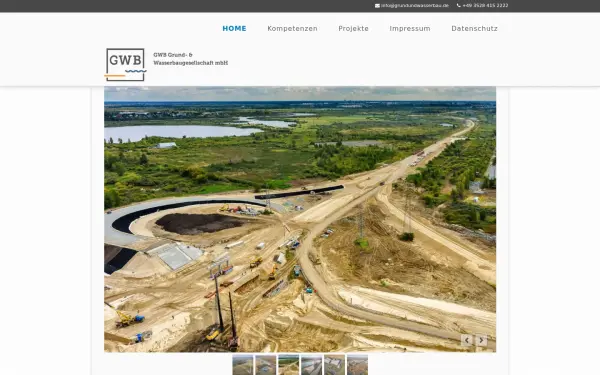Select the second slideshow thumbnail
Viewport: 600px width, 375px height.
click(266, 365)
